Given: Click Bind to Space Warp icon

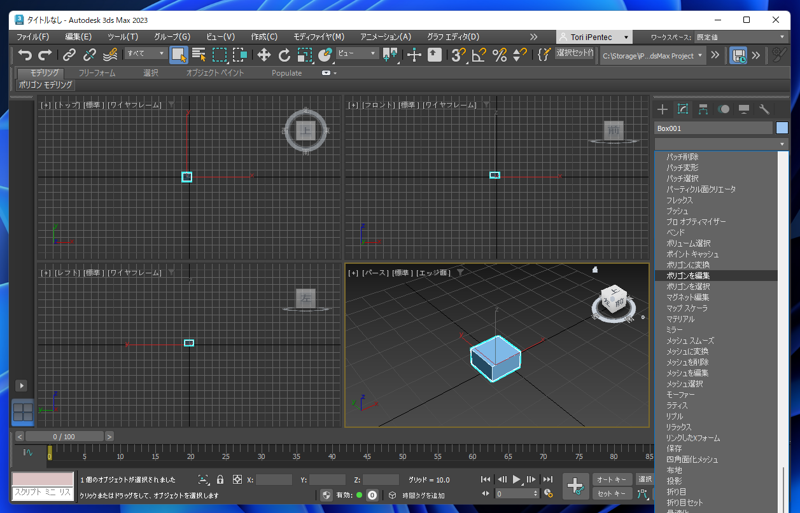Looking at the screenshot, I should (x=110, y=55).
